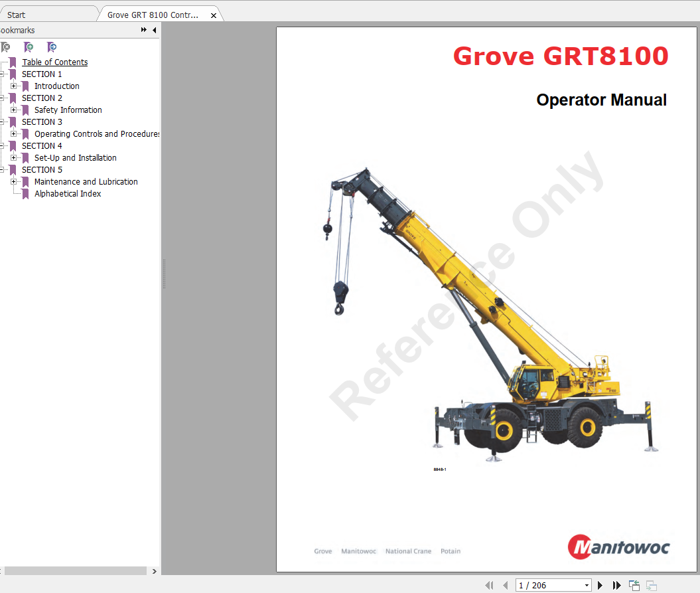Click the Operator Manual heading

pyautogui.click(x=601, y=100)
